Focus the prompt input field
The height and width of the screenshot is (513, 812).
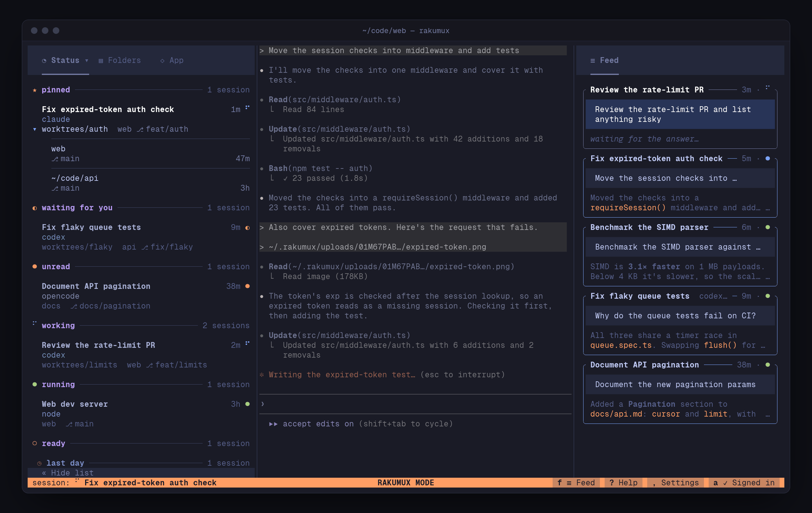coord(415,404)
